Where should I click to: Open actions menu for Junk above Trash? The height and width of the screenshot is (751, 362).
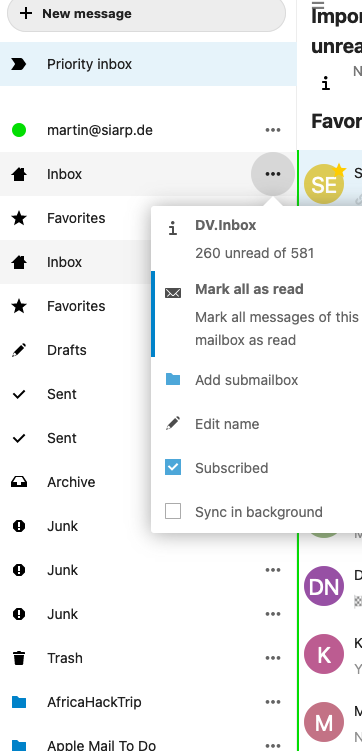tap(273, 614)
